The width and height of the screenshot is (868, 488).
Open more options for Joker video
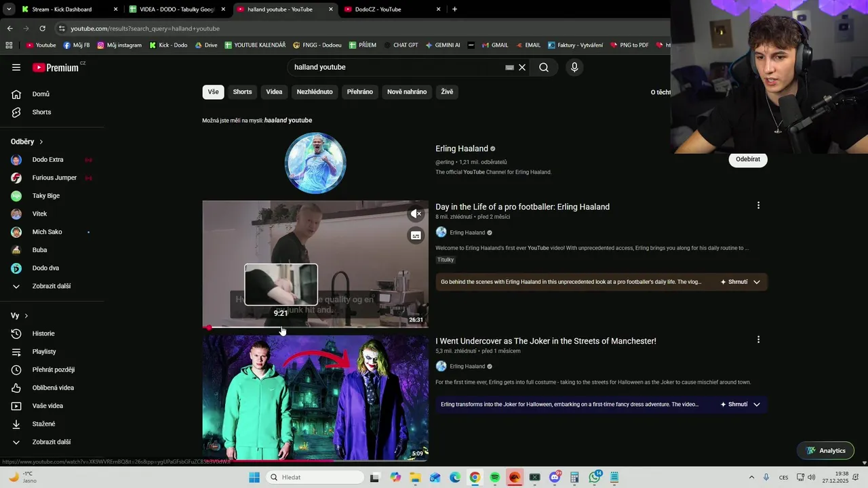point(758,340)
